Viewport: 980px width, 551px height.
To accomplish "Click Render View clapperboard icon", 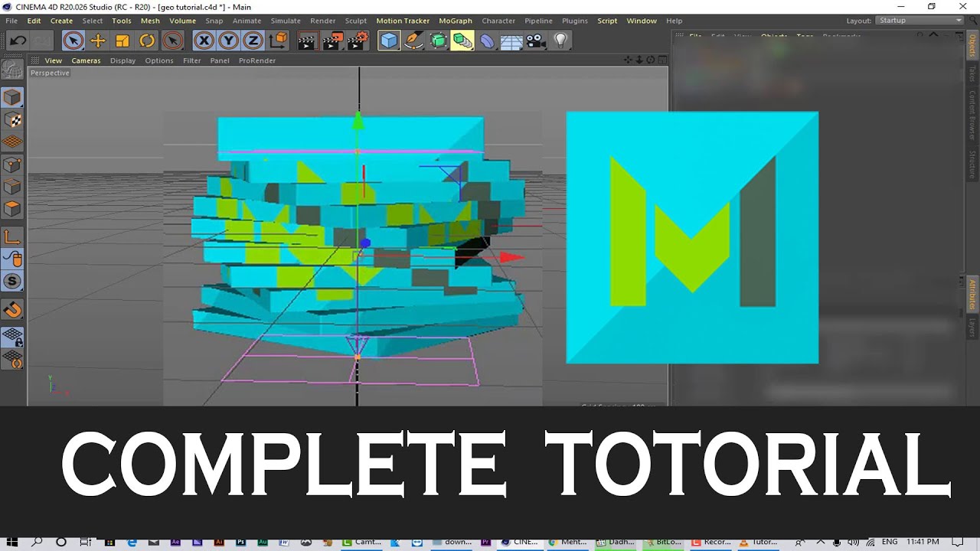I will point(307,41).
